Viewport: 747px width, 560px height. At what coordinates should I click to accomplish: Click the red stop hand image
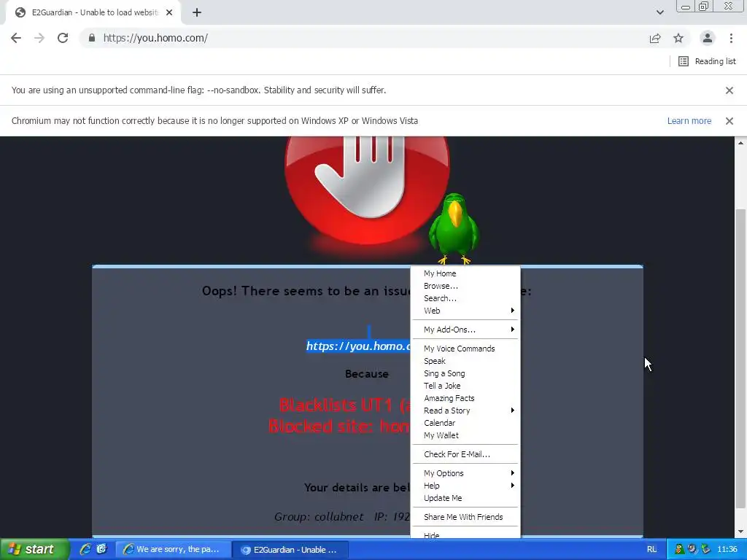pyautogui.click(x=367, y=190)
